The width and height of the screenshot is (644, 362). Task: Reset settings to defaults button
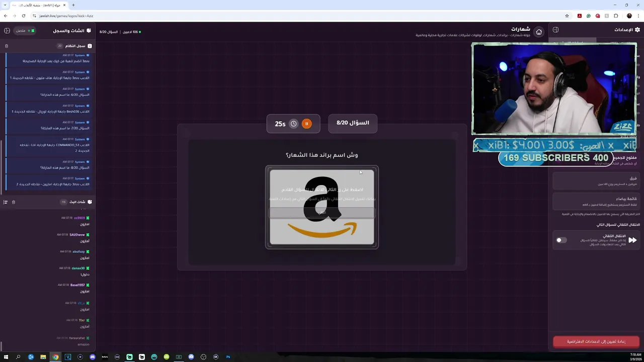(x=596, y=342)
